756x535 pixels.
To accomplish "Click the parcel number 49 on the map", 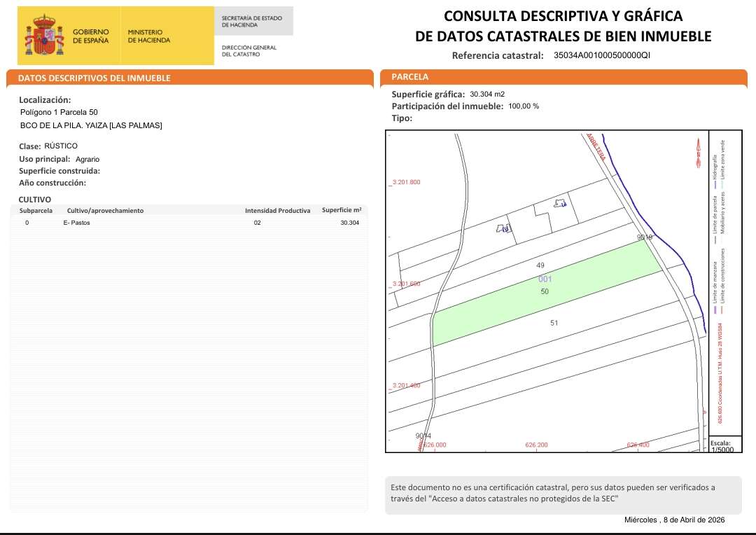I will [540, 265].
